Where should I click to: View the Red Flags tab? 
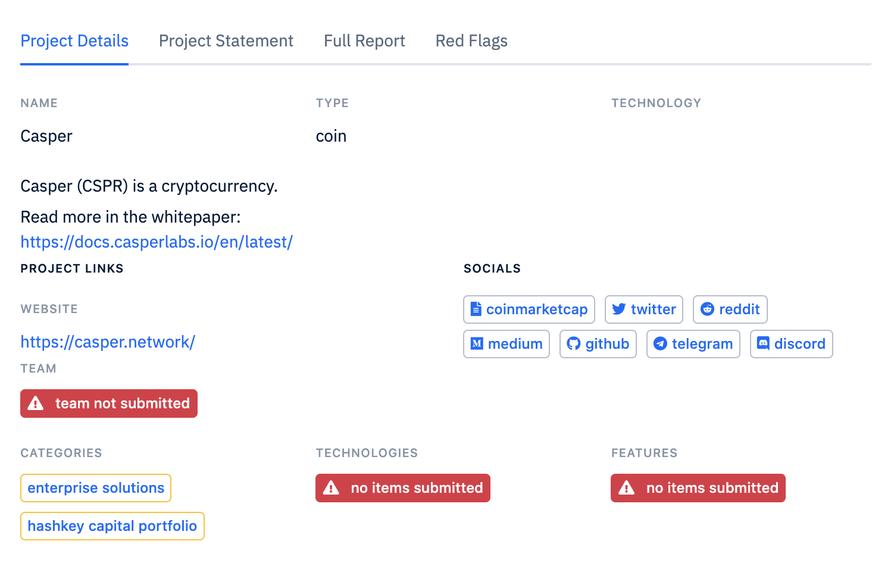[x=471, y=41]
